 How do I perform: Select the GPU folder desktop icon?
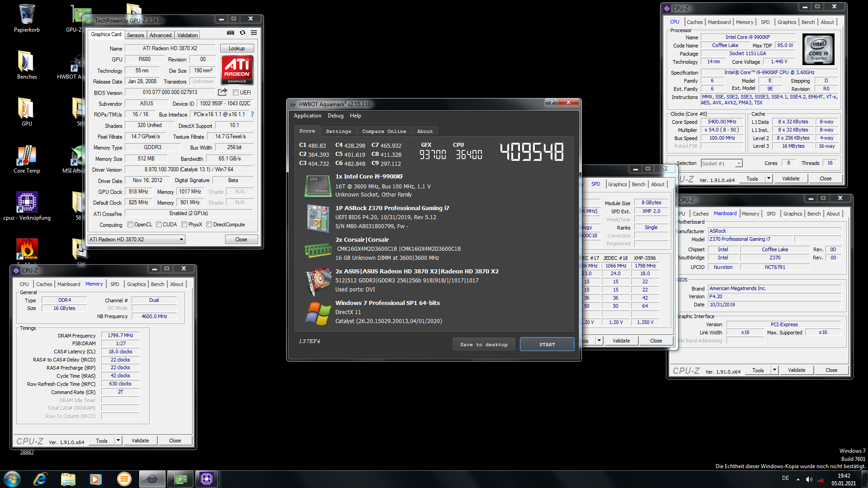(27, 112)
